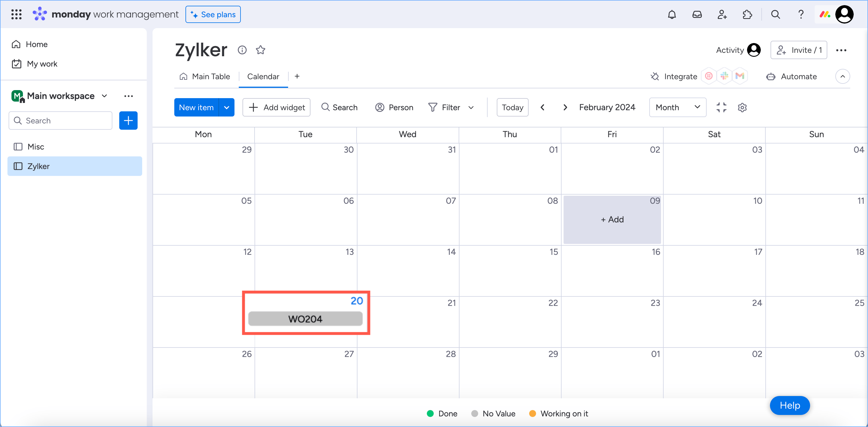
Task: Open the WO204 calendar item
Action: click(305, 319)
